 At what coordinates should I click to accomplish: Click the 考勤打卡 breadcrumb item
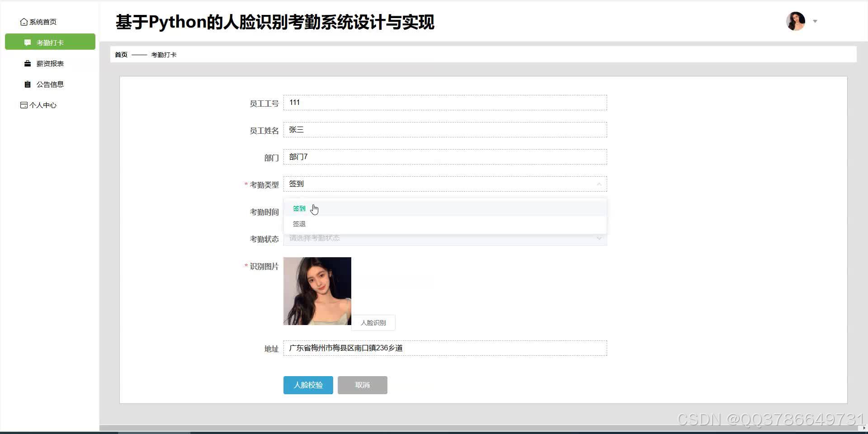[x=165, y=54]
